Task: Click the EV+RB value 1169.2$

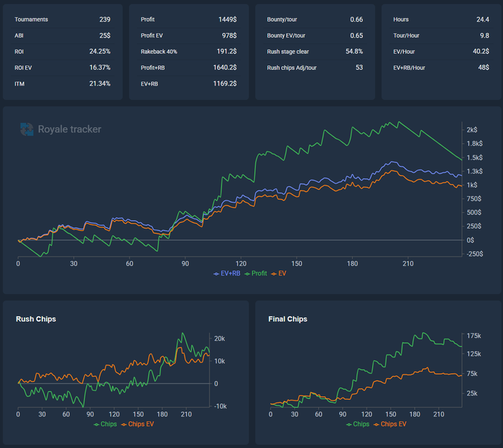Action: pos(225,83)
